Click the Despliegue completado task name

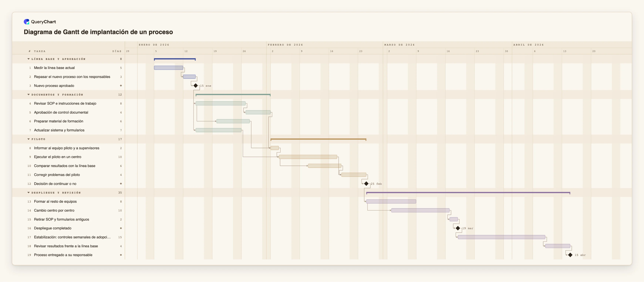pos(53,228)
